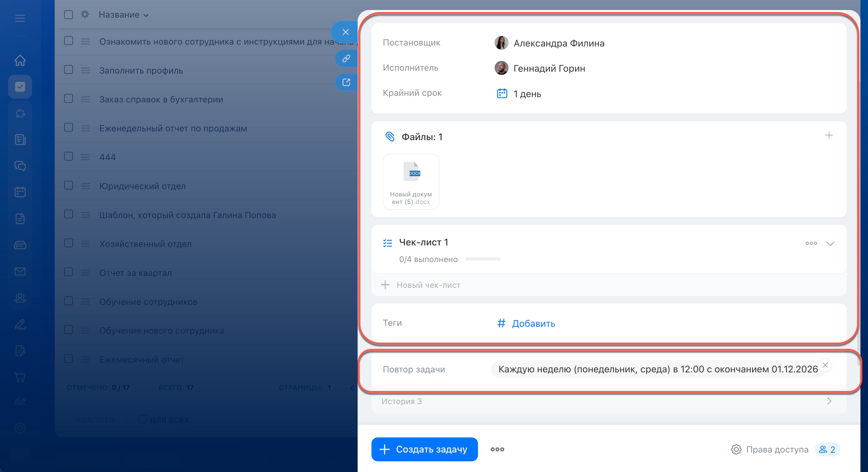The image size is (868, 472).
Task: Toggle the select-all checkbox near Название
Action: 69,15
